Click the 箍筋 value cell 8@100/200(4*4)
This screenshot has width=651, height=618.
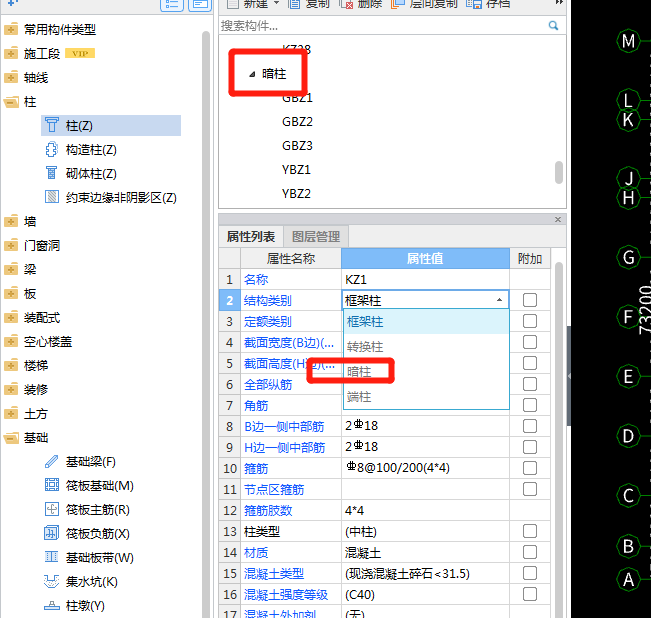(425, 468)
